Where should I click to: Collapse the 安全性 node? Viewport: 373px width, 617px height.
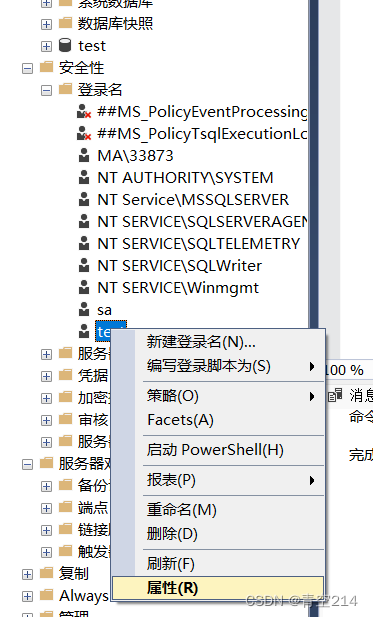pos(27,69)
